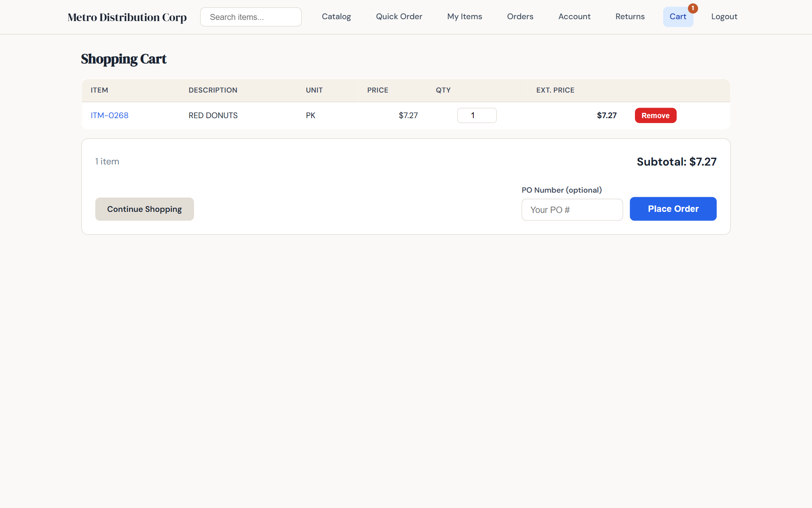Click the PO Number input box

[x=572, y=210]
